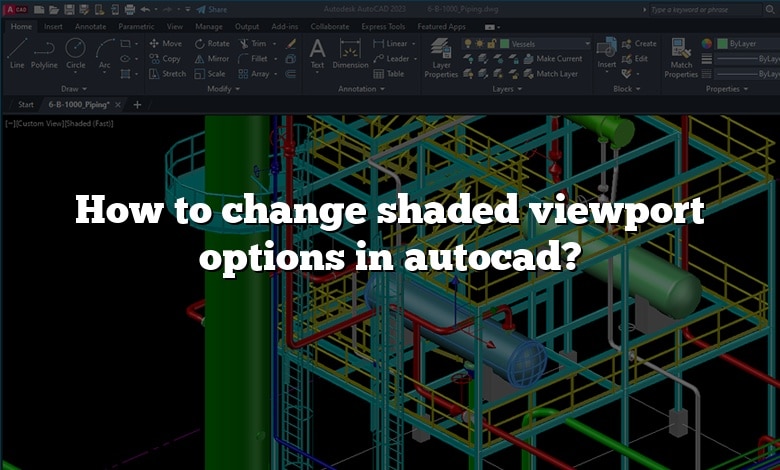The image size is (780, 470).
Task: Select the Hatch tool icon
Action: click(x=125, y=74)
